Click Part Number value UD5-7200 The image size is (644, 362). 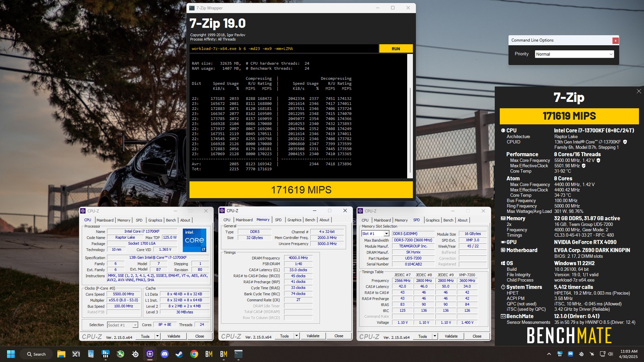413,258
